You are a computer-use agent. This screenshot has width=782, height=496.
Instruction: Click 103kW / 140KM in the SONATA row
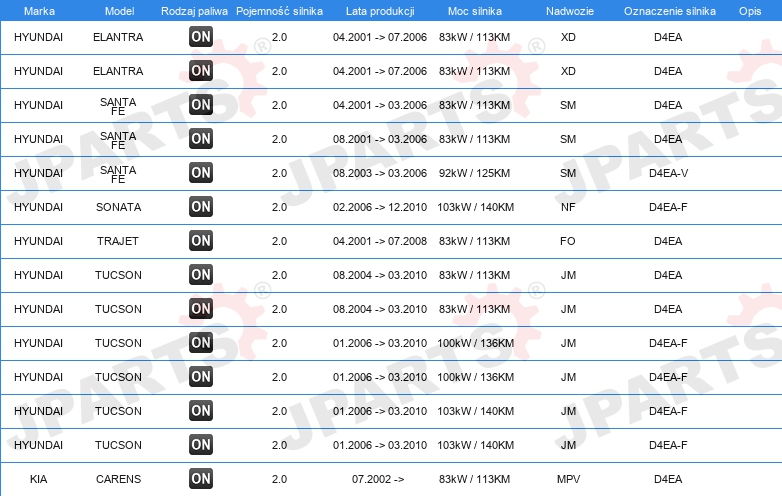tap(475, 207)
